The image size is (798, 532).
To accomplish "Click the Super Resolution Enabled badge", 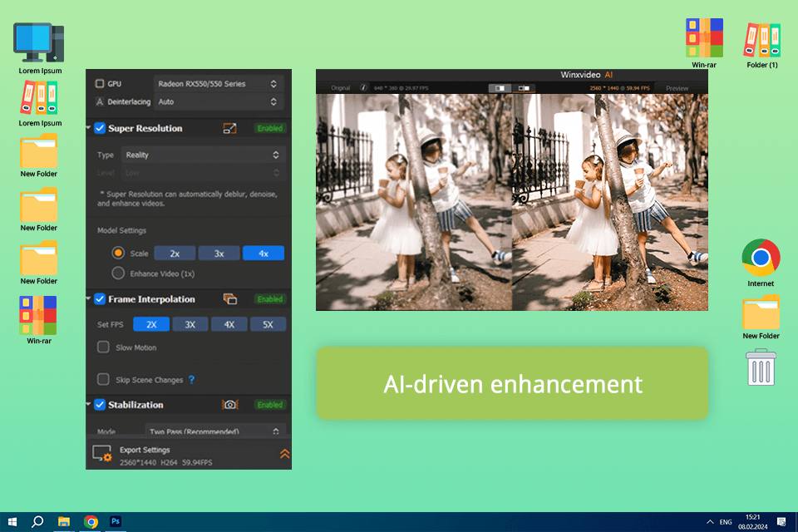I will click(x=269, y=128).
